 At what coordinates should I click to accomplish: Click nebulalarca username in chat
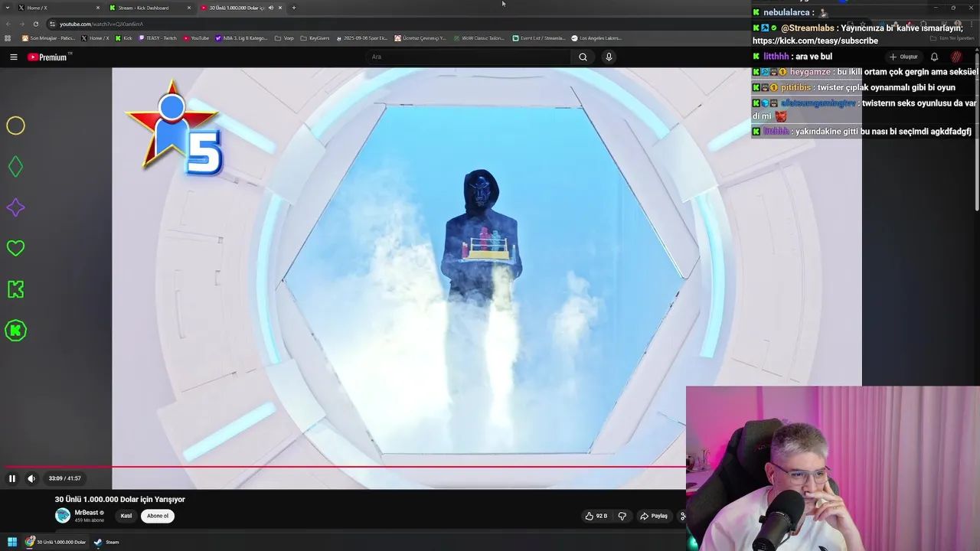tap(786, 12)
